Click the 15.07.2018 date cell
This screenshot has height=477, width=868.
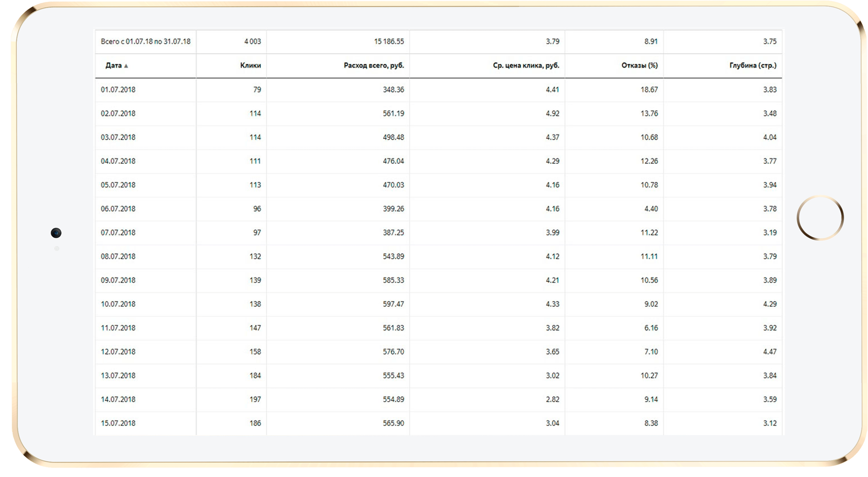coord(118,423)
